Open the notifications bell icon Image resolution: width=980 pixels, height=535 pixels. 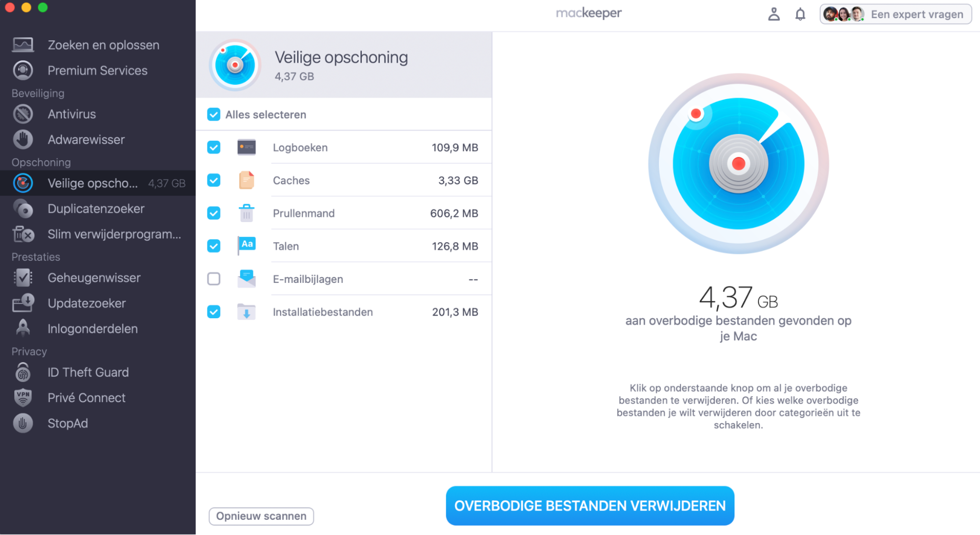coord(800,14)
